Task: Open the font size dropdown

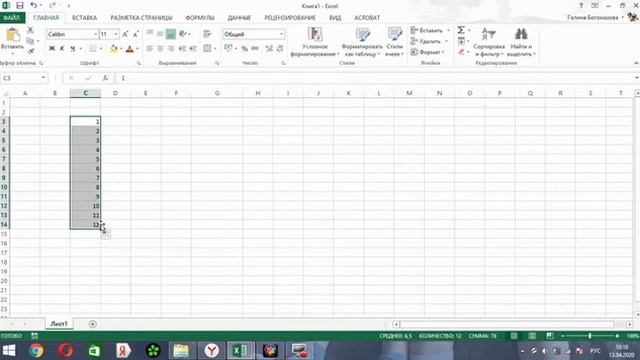Action: click(x=116, y=34)
